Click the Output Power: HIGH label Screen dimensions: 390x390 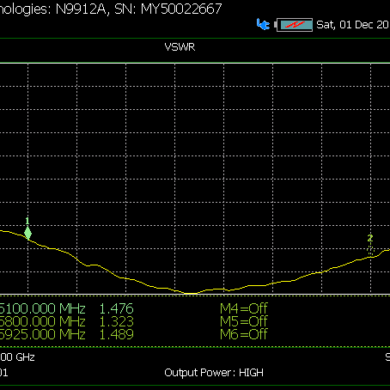pos(214,372)
